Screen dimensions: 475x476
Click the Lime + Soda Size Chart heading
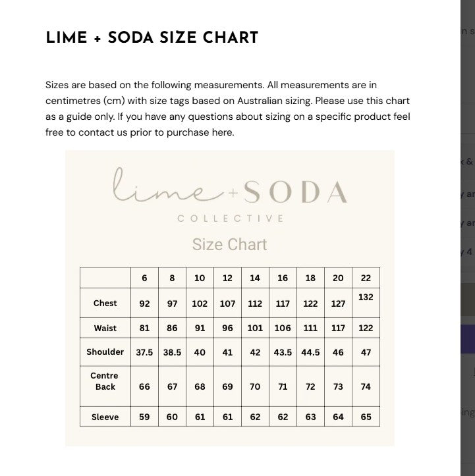point(152,38)
